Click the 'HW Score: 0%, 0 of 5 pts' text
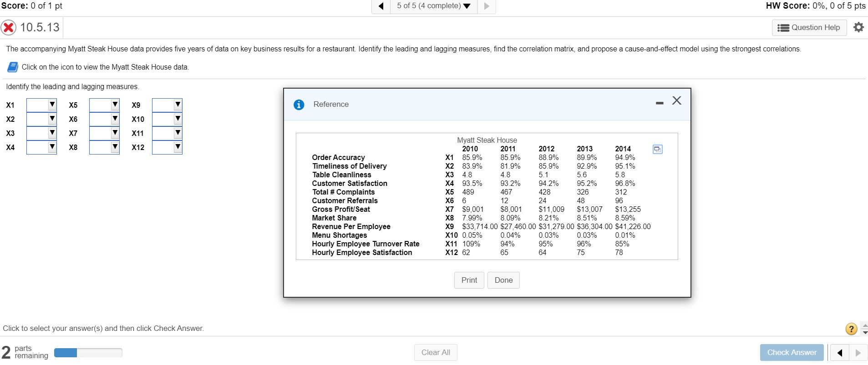The height and width of the screenshot is (365, 868). tap(816, 6)
